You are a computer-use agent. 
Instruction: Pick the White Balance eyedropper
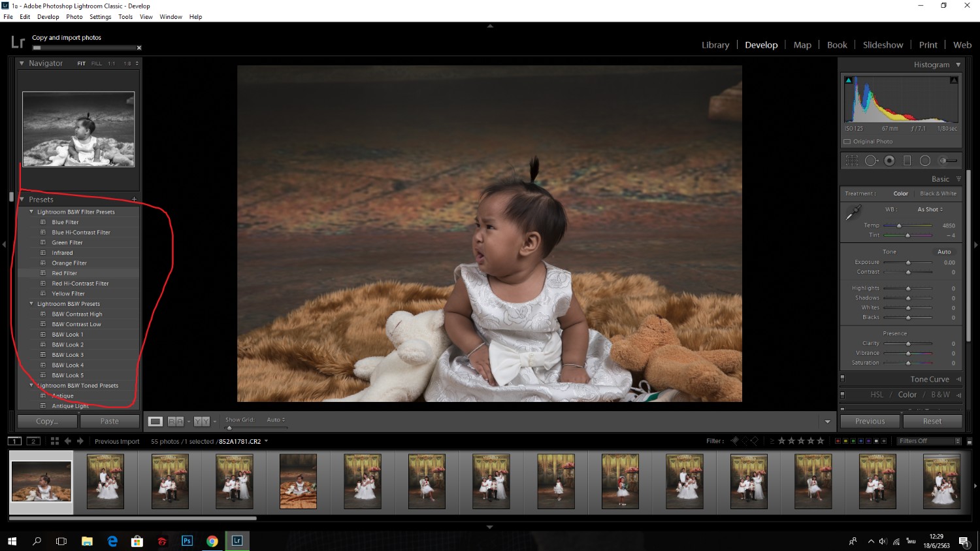[x=853, y=213]
